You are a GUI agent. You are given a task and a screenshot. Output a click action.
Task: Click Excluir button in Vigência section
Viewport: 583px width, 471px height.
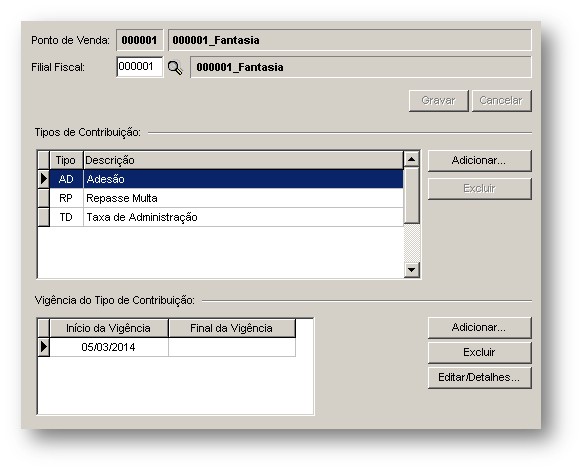tap(480, 352)
